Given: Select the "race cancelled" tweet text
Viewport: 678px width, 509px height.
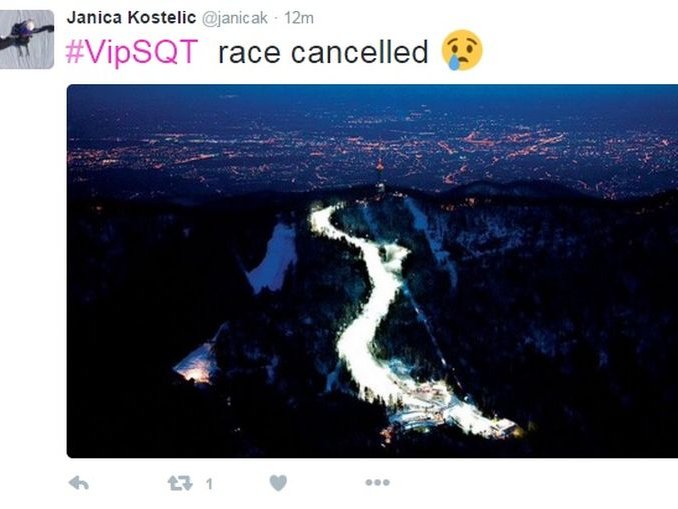Looking at the screenshot, I should point(323,52).
